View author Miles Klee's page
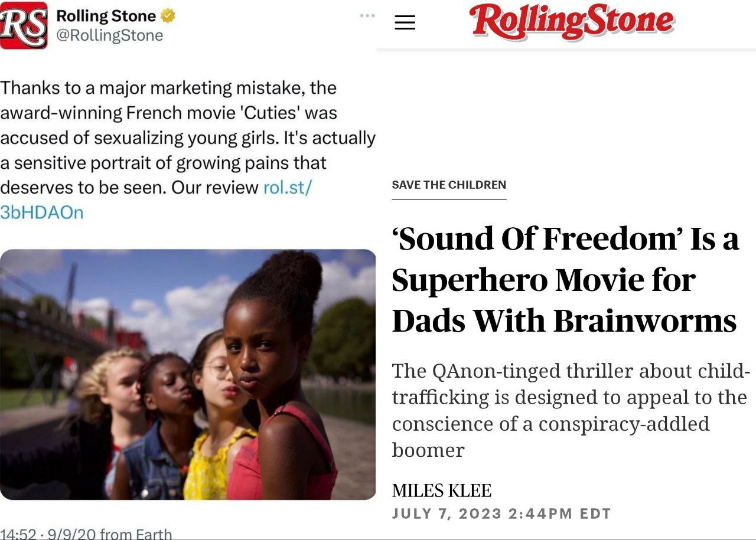Image resolution: width=756 pixels, height=540 pixels. 442,490
